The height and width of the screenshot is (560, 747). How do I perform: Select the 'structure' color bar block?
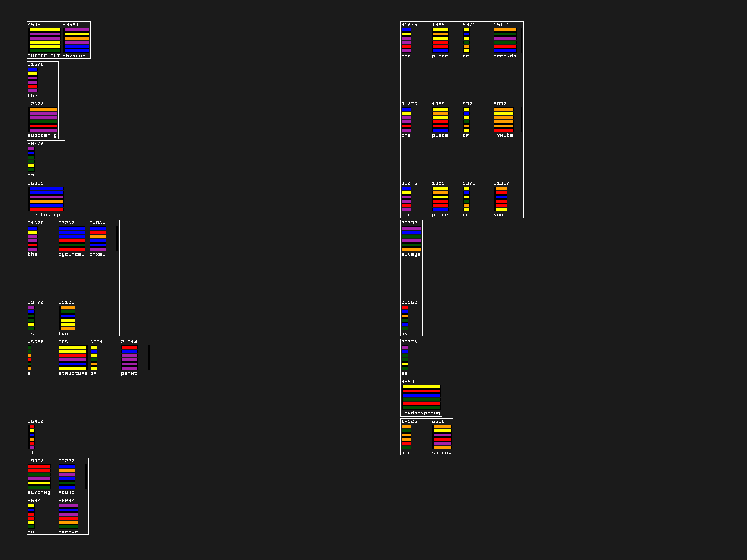click(73, 357)
